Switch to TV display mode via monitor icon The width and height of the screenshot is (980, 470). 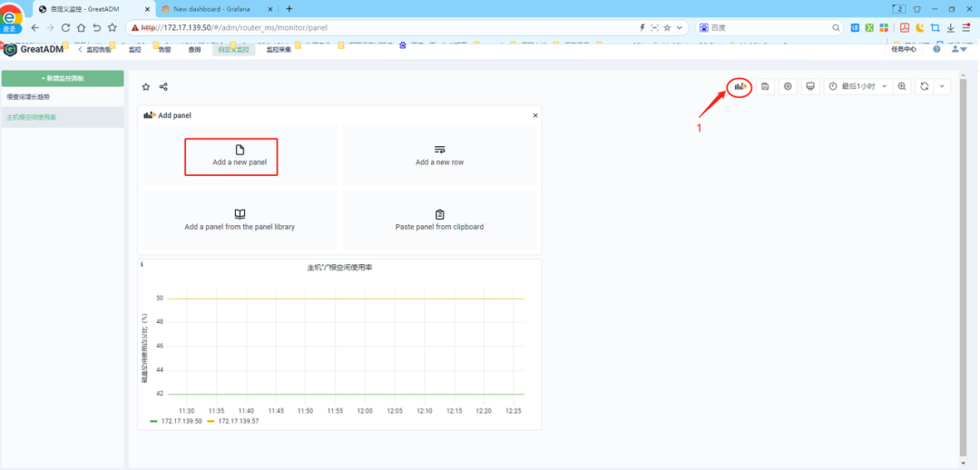click(810, 87)
